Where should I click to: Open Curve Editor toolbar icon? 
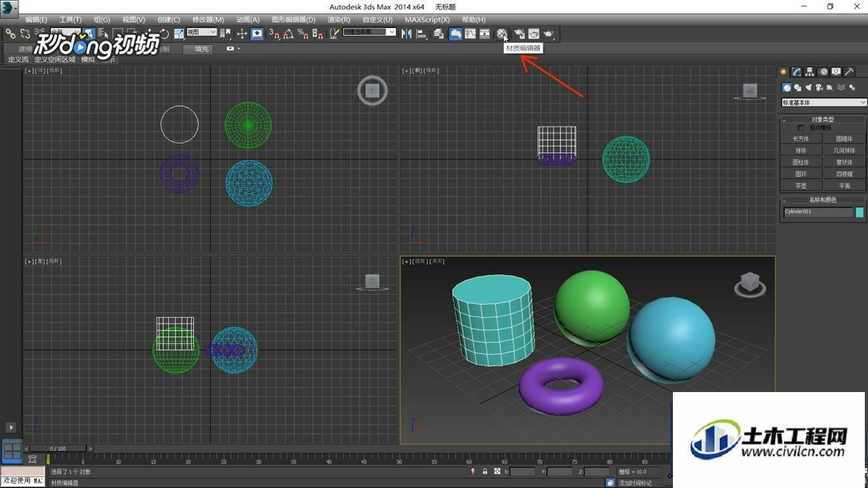[470, 34]
